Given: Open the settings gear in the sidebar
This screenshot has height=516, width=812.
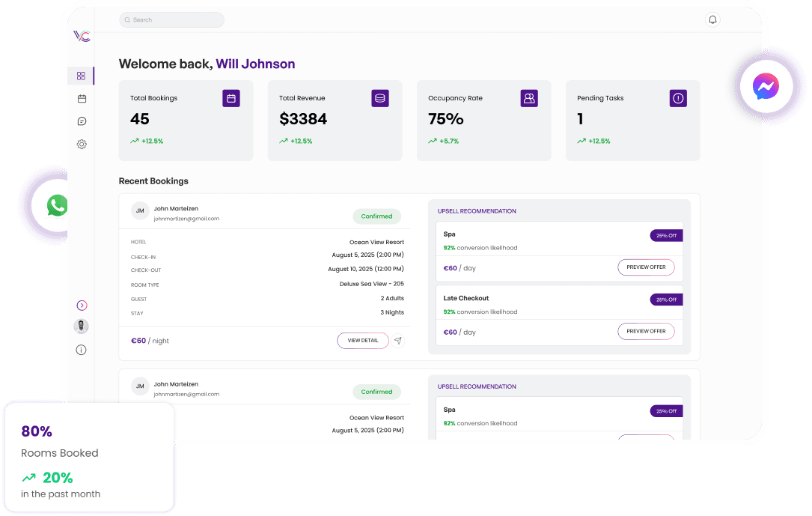Looking at the screenshot, I should point(81,144).
